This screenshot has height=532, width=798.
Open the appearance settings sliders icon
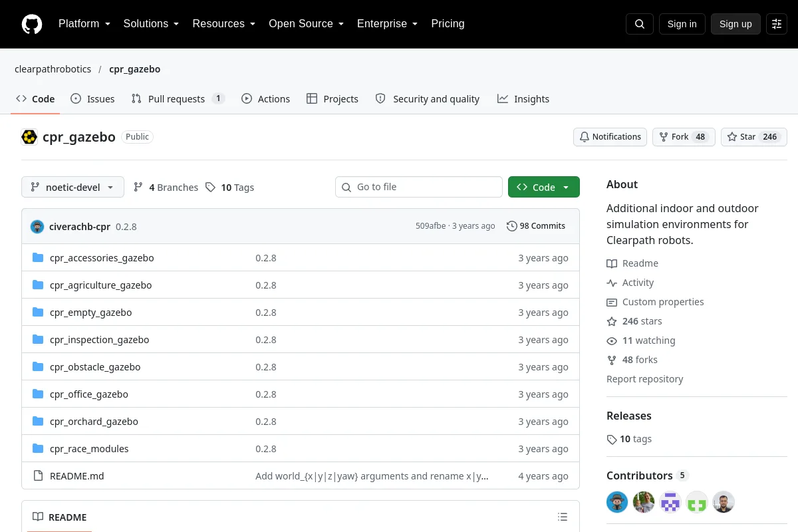pyautogui.click(x=777, y=24)
